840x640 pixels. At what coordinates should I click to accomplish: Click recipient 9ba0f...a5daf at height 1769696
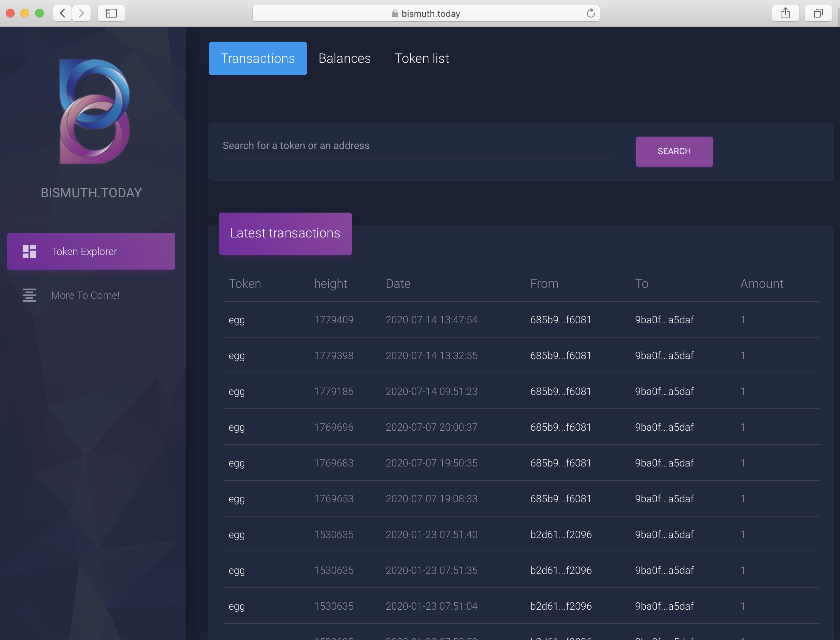tap(664, 427)
